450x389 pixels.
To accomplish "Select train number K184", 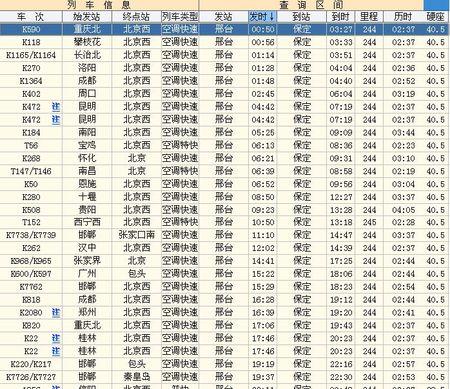I will coord(31,133).
